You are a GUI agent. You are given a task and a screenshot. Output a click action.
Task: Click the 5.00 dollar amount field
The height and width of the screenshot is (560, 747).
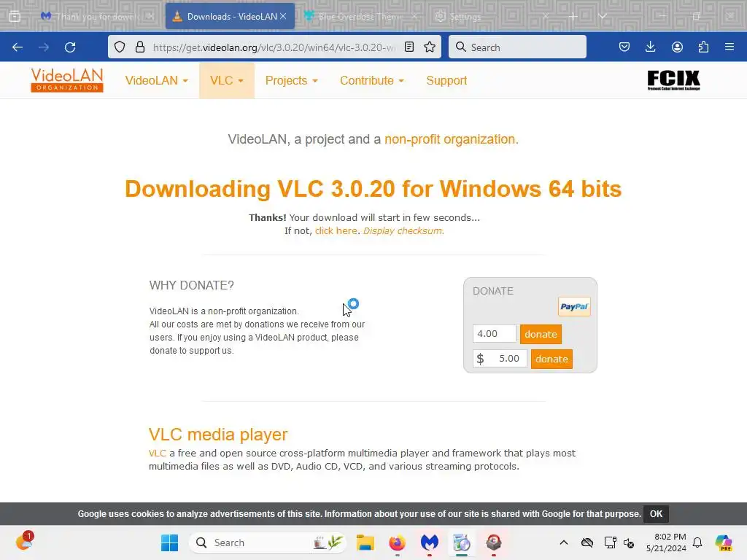point(500,359)
